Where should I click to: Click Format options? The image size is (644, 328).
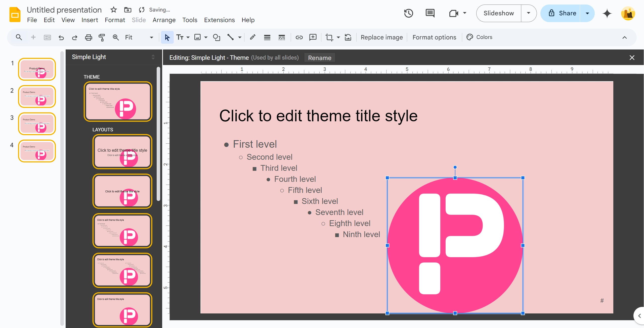tap(434, 37)
